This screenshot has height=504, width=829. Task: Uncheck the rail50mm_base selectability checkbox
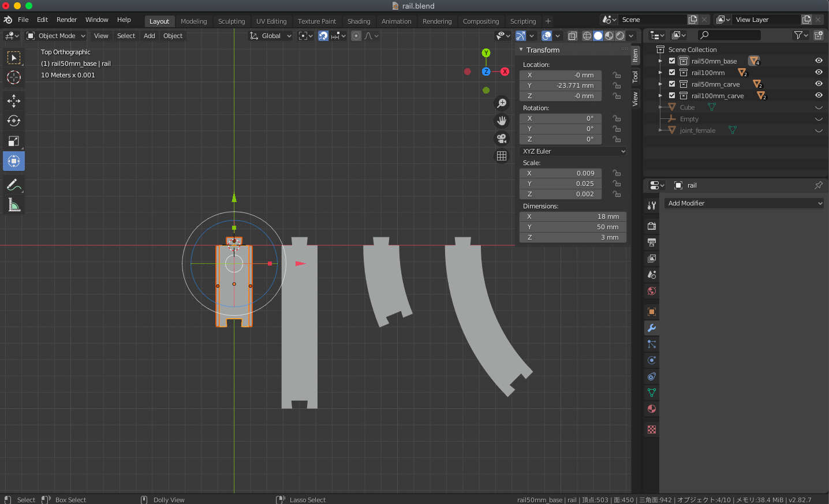(671, 61)
